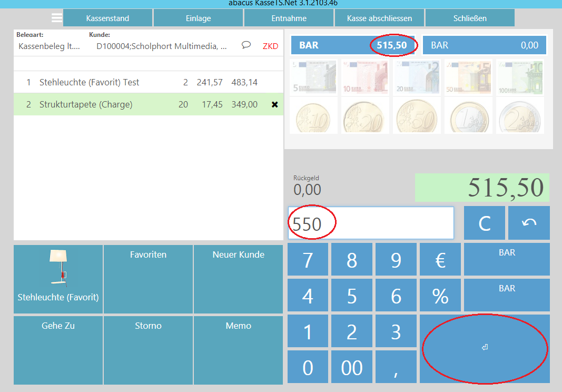The height and width of the screenshot is (392, 562).
Task: Select the 20 euro banknote
Action: tap(417, 77)
